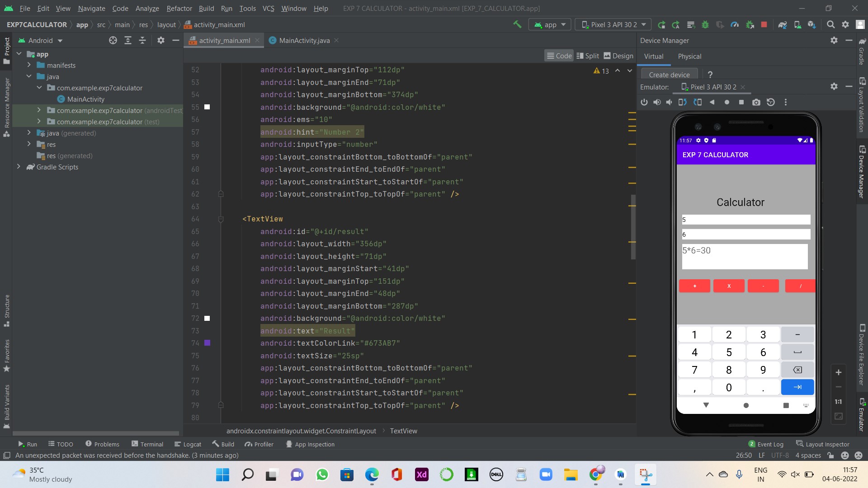Screen dimensions: 868x488
Task: Click the Make Project hammer icon
Action: [x=517, y=24]
